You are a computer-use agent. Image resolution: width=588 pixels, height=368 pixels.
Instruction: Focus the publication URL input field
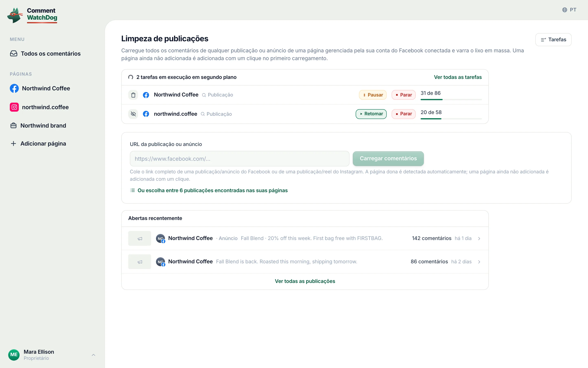pyautogui.click(x=239, y=159)
